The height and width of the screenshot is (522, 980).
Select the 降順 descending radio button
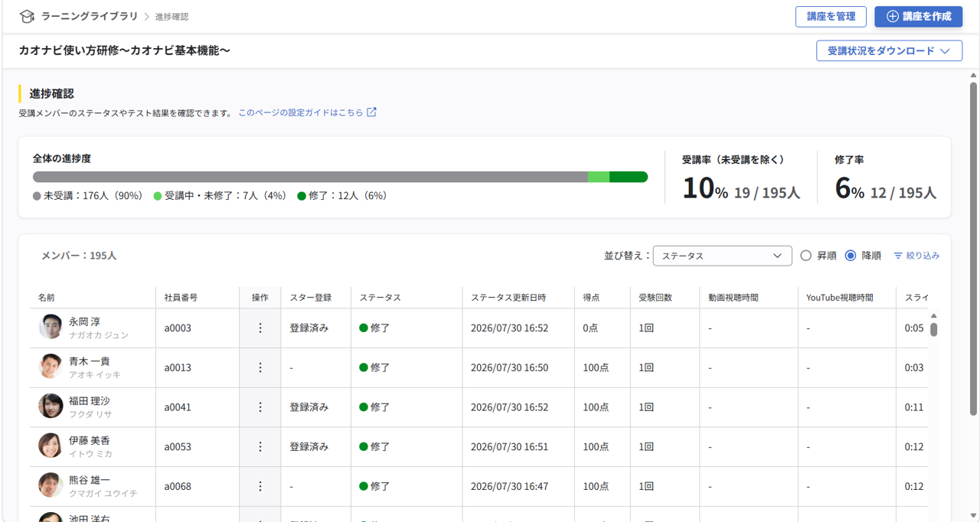pyautogui.click(x=850, y=256)
